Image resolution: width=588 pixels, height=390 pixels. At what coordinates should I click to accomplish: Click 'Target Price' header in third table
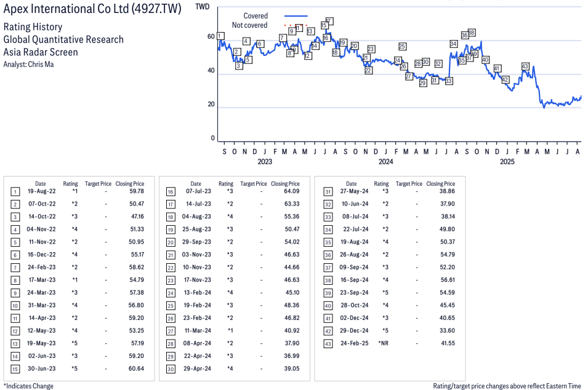[409, 183]
